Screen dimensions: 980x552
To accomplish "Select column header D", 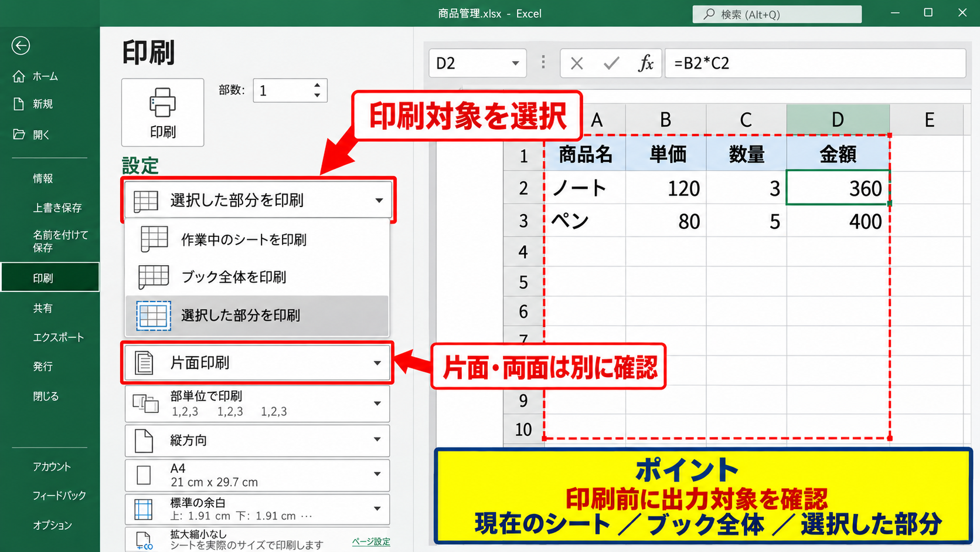I will 838,120.
